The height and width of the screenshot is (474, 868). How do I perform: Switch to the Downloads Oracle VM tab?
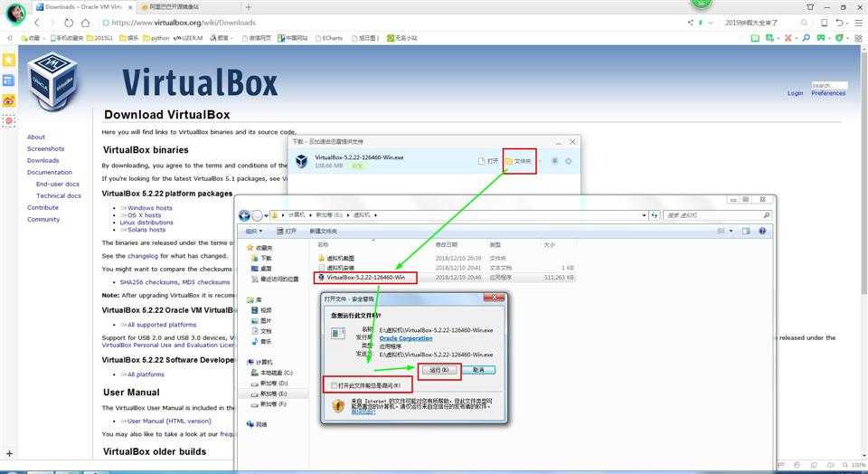coord(83,7)
